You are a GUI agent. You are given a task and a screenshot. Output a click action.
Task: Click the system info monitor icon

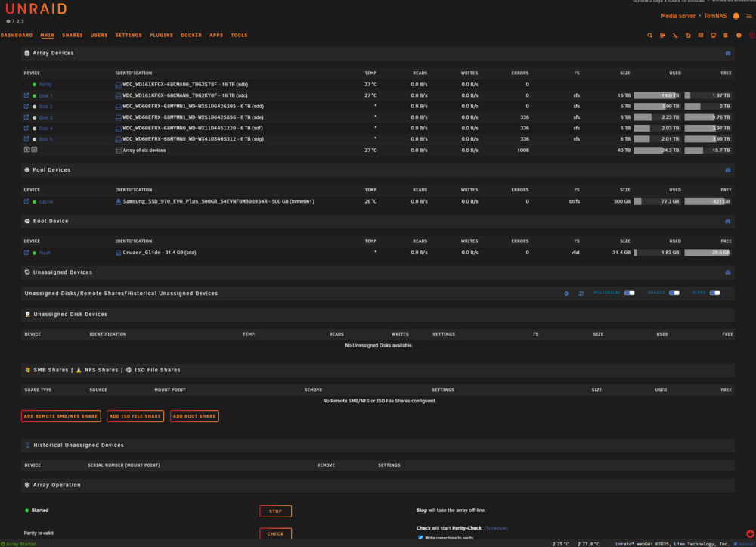713,36
